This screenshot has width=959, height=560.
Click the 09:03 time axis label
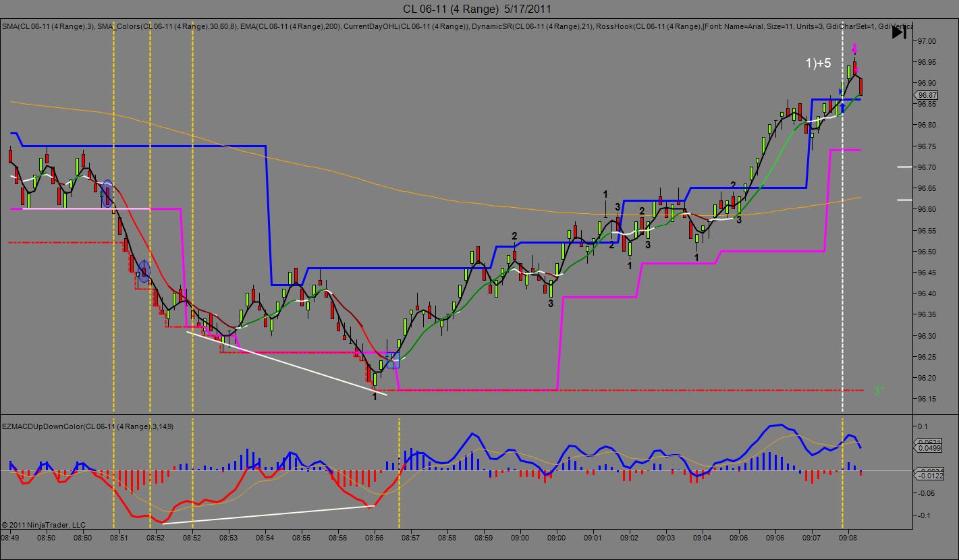(666, 538)
